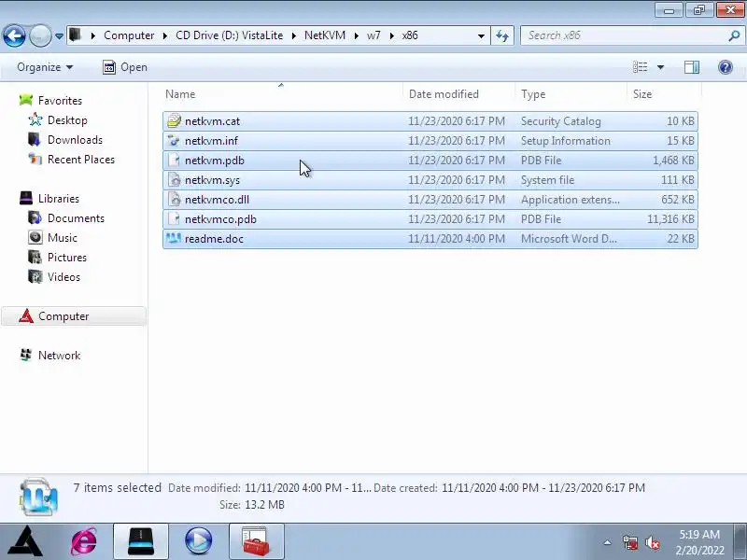747x560 pixels.
Task: Select the netkvm.sys file icon
Action: [174, 179]
